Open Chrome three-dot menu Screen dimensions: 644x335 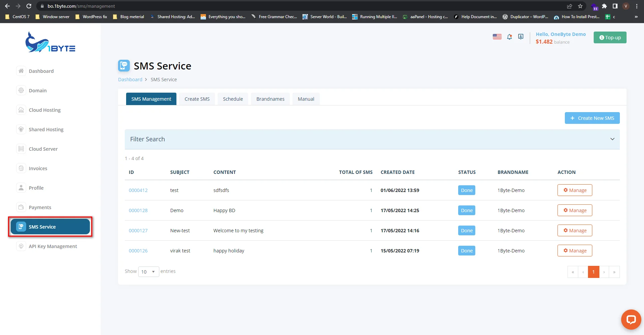coord(637,6)
